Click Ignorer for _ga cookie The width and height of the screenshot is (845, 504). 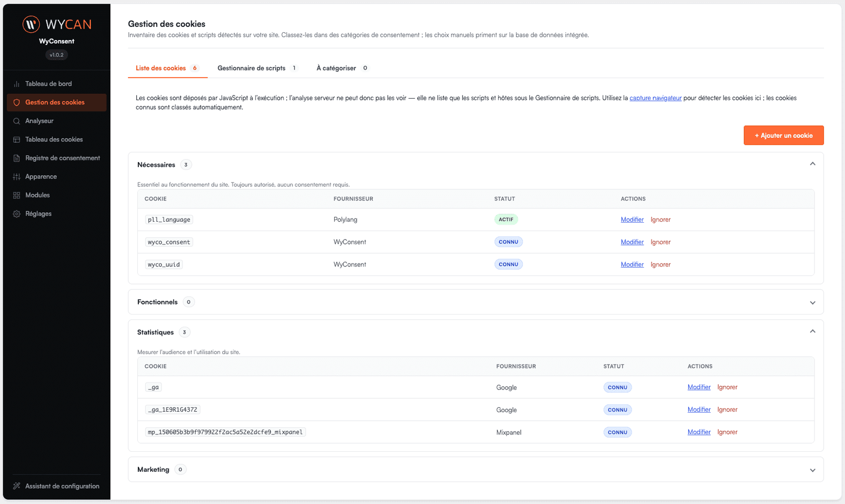pyautogui.click(x=727, y=387)
